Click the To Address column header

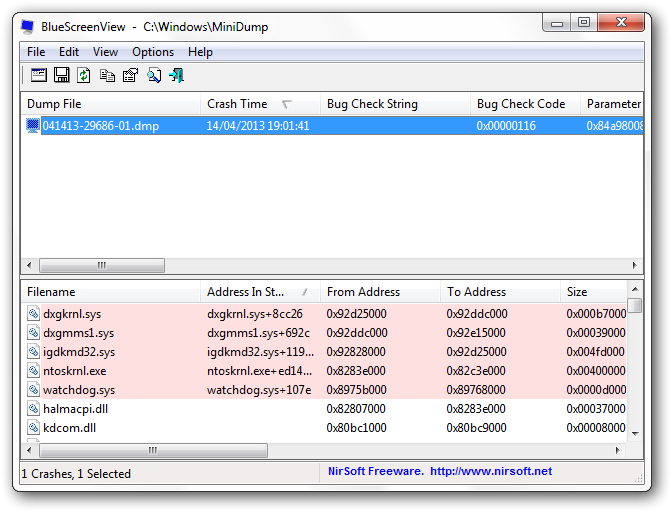[x=500, y=292]
